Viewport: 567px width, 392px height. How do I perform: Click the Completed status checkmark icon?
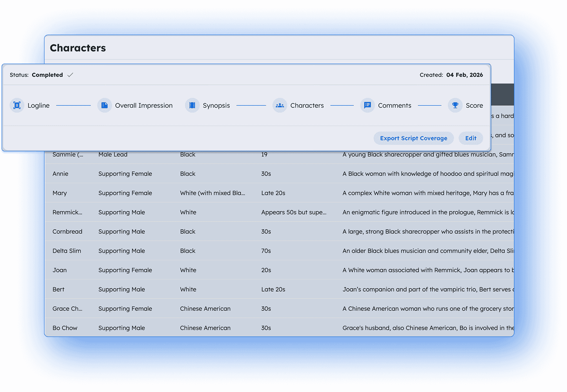tap(70, 75)
